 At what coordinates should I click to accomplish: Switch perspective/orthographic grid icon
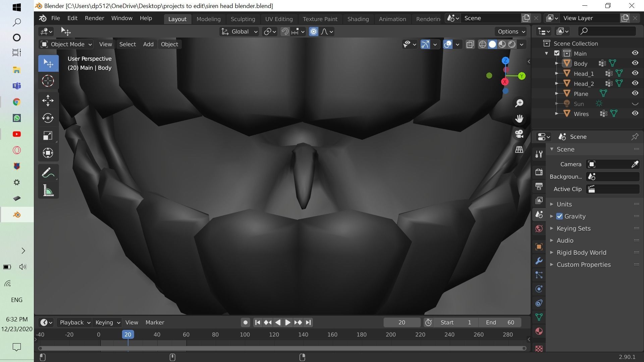(519, 149)
